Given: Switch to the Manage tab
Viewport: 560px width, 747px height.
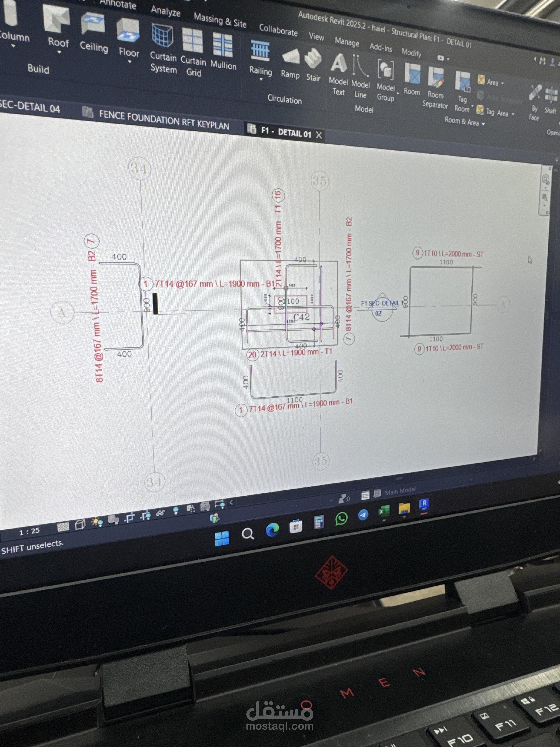Looking at the screenshot, I should 347,41.
